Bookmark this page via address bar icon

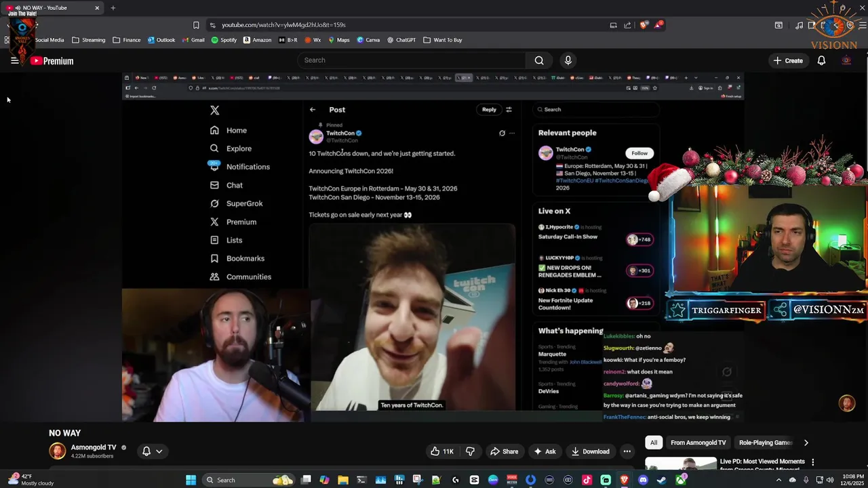pos(196,25)
